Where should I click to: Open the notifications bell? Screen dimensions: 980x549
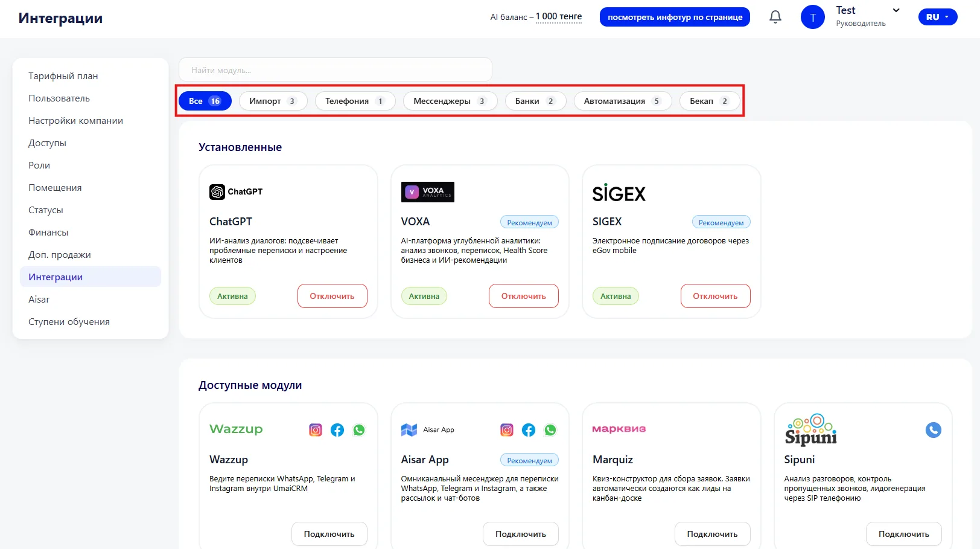(775, 17)
